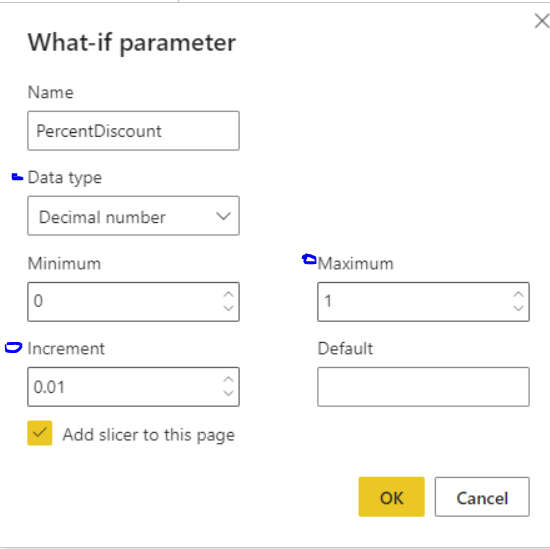Cancel the What-if parameter dialog

pyautogui.click(x=482, y=497)
